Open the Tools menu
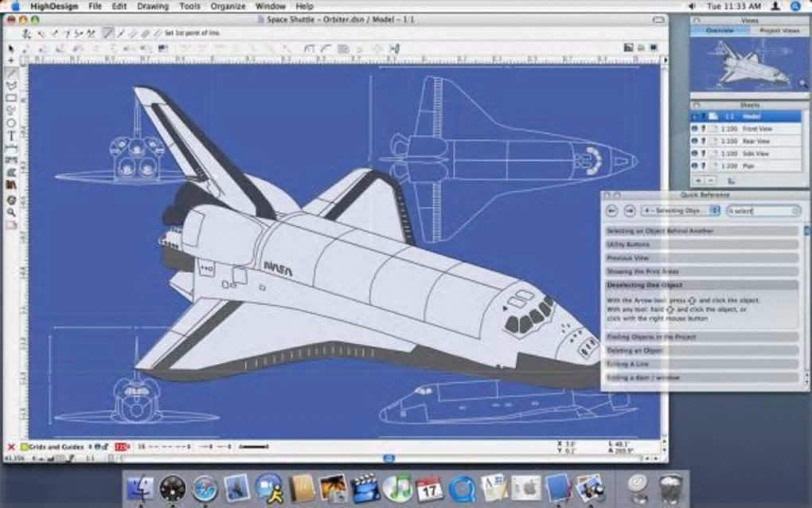812x508 pixels. click(x=189, y=6)
